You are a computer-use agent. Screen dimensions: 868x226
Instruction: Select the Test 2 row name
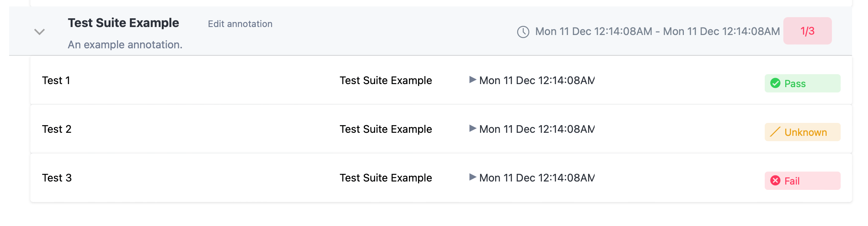click(57, 129)
